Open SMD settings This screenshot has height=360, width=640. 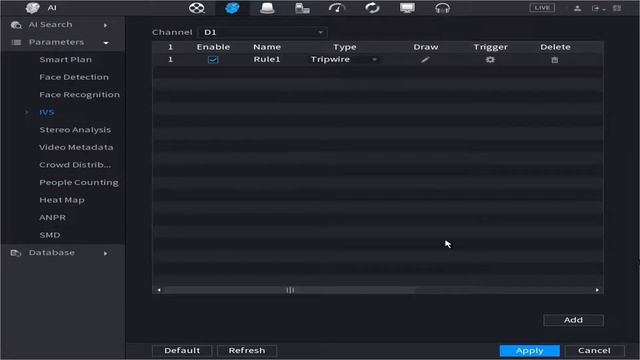50,235
